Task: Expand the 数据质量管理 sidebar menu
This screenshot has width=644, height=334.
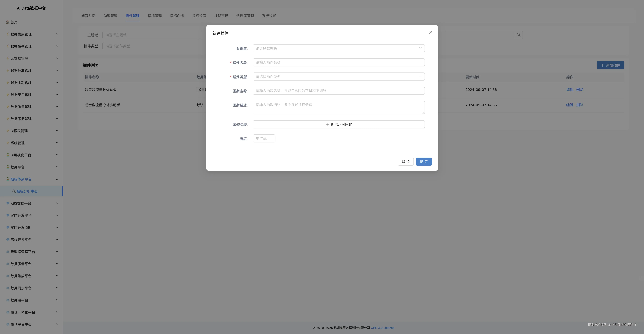Action: click(x=57, y=107)
